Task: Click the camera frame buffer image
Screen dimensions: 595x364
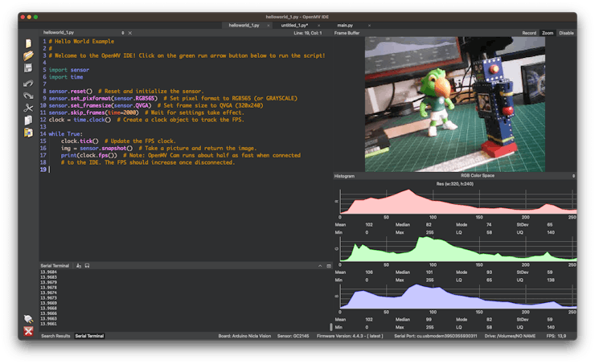Action: tap(455, 104)
